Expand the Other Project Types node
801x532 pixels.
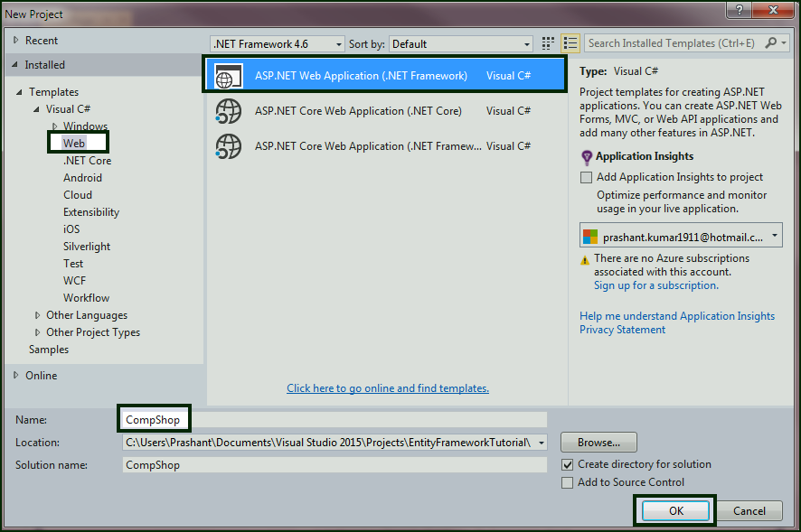pyautogui.click(x=37, y=332)
